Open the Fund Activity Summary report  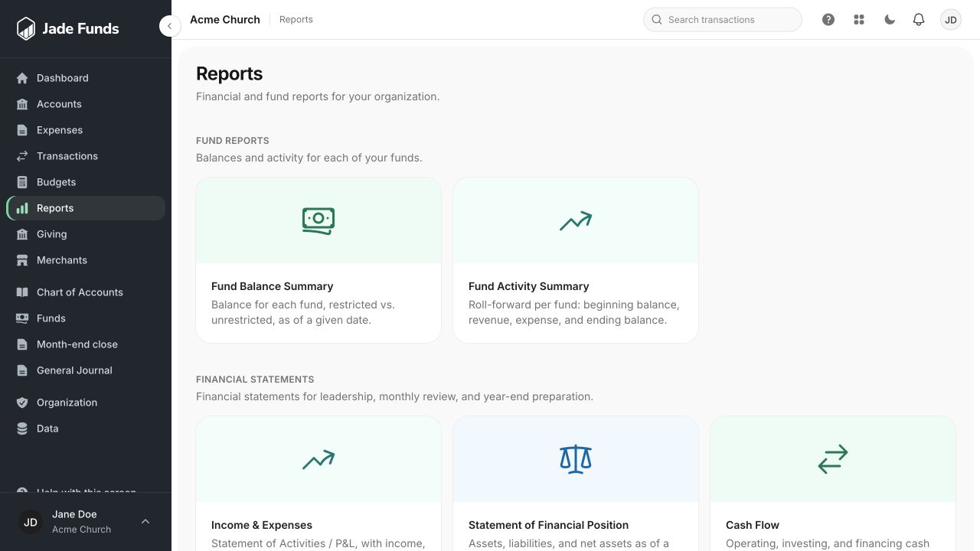pyautogui.click(x=576, y=260)
